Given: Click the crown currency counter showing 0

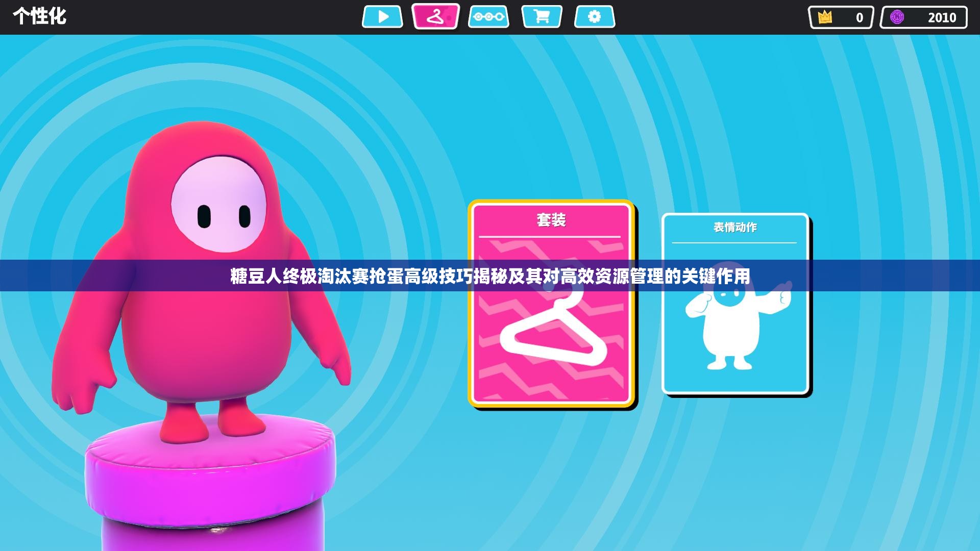Looking at the screenshot, I should [841, 17].
